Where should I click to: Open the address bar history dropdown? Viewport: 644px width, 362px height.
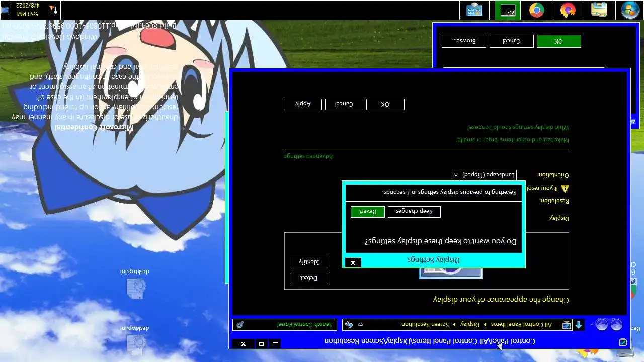(x=361, y=325)
